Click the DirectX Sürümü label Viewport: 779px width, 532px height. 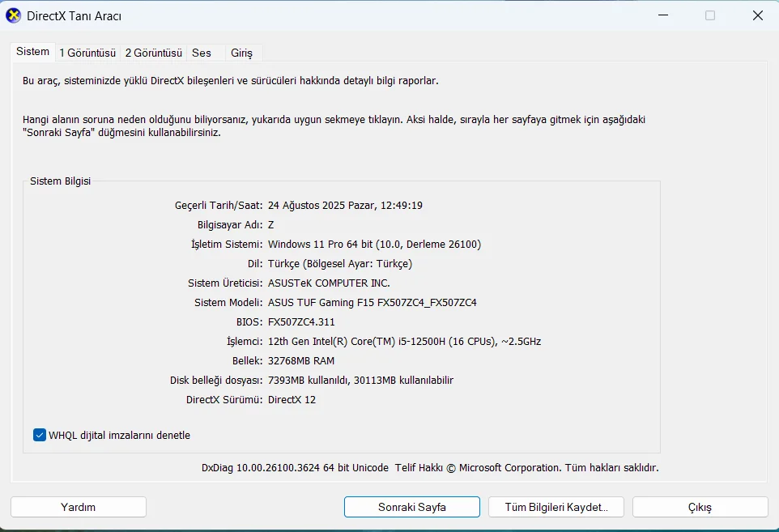[224, 399]
